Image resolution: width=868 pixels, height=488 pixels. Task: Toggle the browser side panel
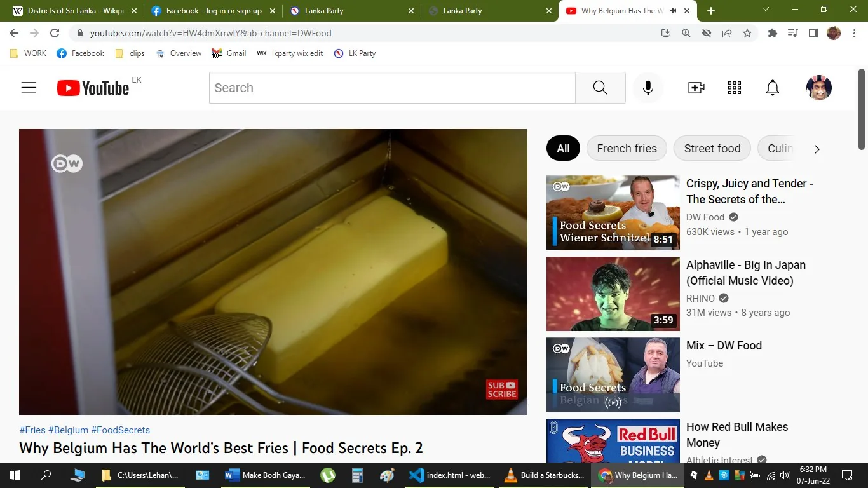(813, 33)
